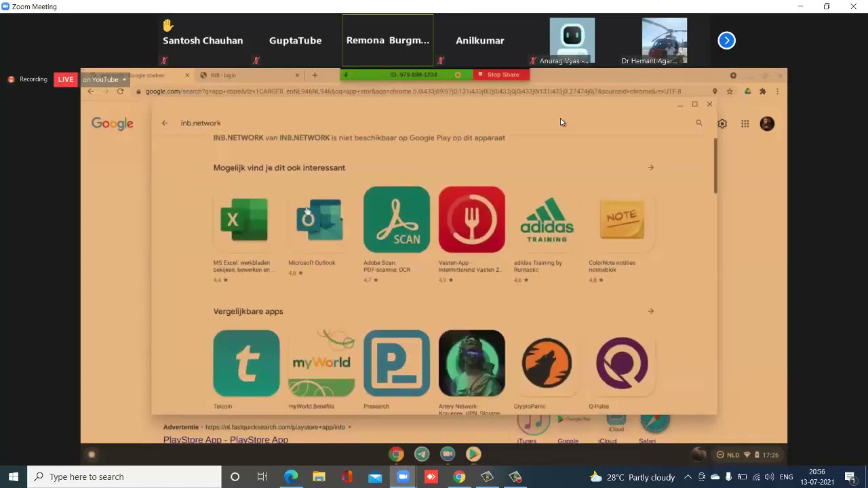Image resolution: width=868 pixels, height=488 pixels.
Task: Open the Microsoft Outlook app icon
Action: (x=321, y=220)
